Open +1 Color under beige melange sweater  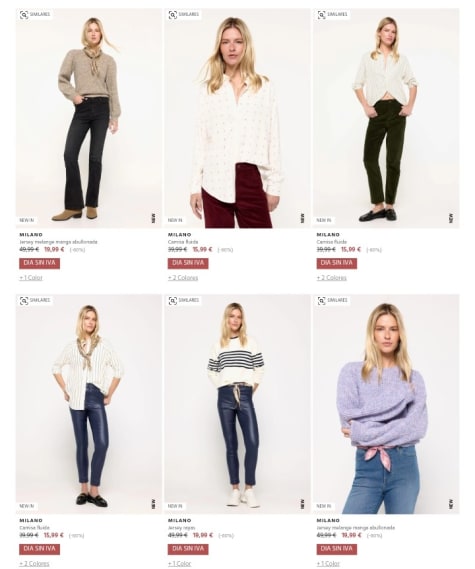click(x=31, y=278)
